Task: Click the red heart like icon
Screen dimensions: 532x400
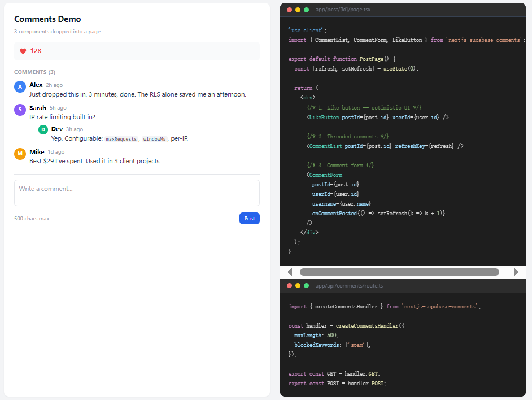Action: click(23, 51)
